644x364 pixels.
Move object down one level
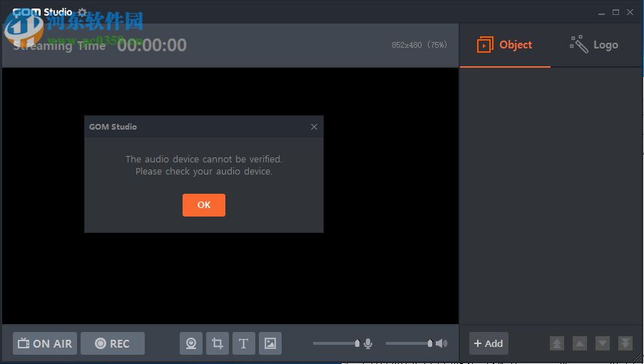[x=603, y=343]
